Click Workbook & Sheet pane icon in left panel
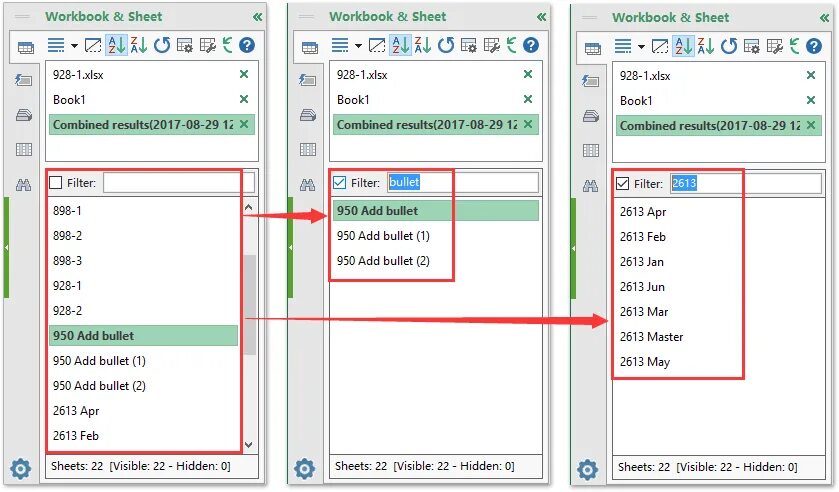The width and height of the screenshot is (839, 492). coord(25,48)
